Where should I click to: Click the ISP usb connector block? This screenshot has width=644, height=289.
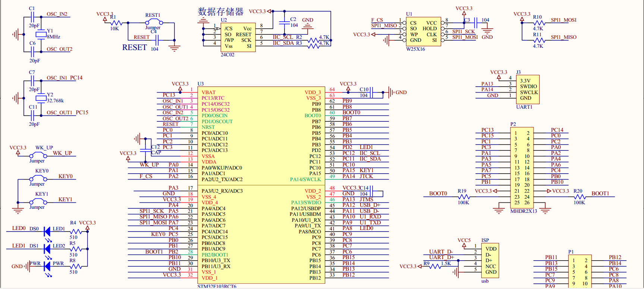pos(490,260)
